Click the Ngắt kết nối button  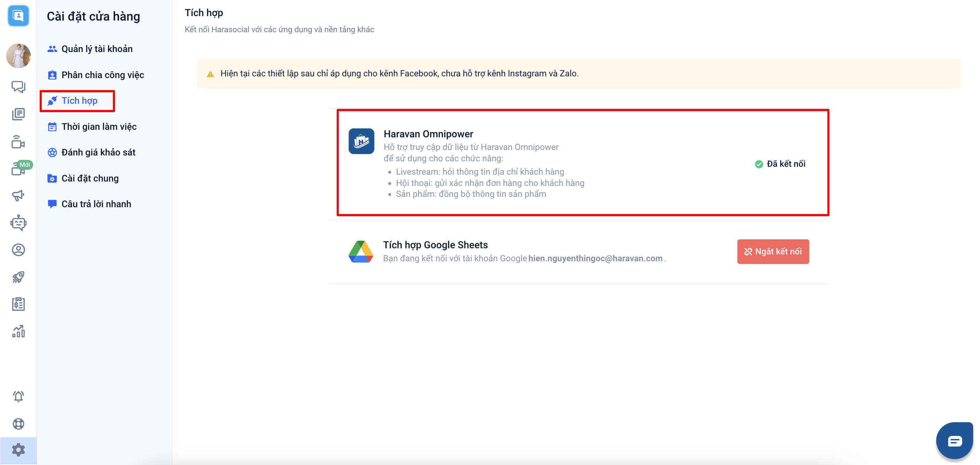[x=773, y=251]
